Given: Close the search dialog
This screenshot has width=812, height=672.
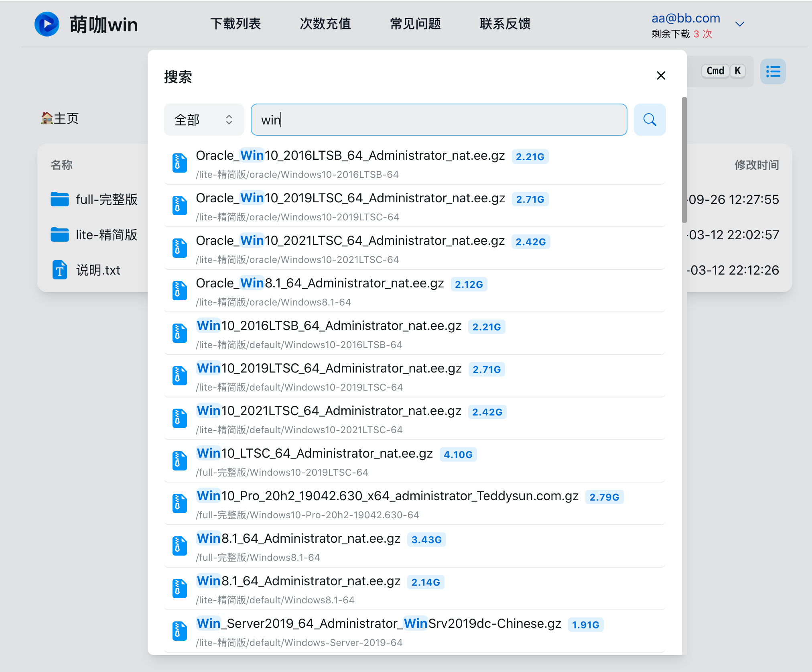Looking at the screenshot, I should (661, 75).
